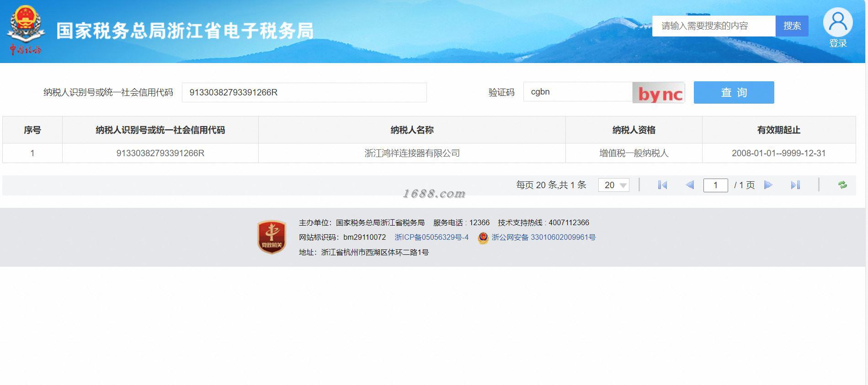Screen dimensions: 868x385
Task: Click the page number input box
Action: (x=715, y=185)
